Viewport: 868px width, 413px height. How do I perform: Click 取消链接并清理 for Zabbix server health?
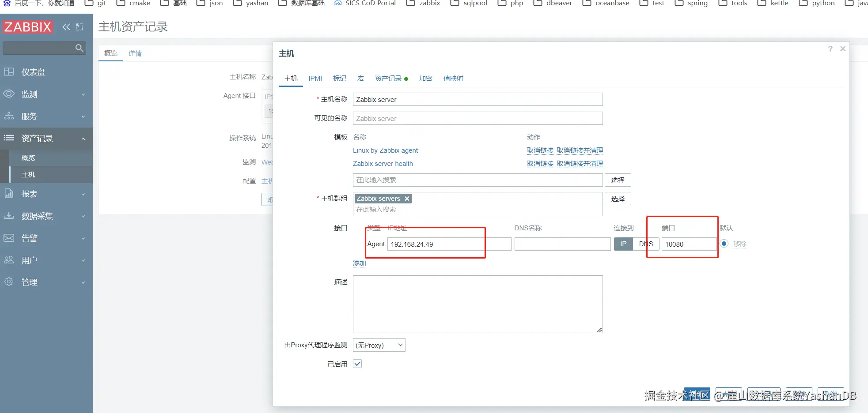pos(580,164)
